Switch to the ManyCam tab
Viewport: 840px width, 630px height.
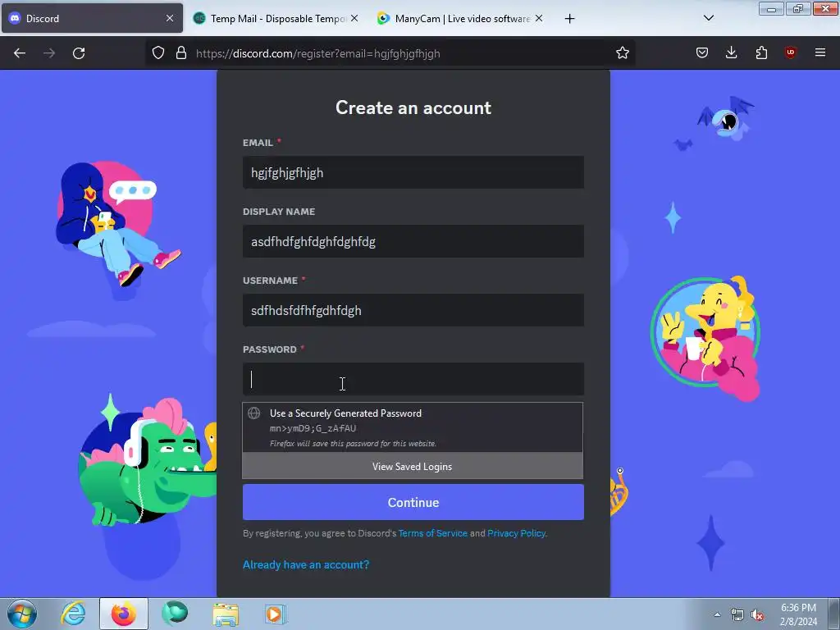(x=461, y=19)
